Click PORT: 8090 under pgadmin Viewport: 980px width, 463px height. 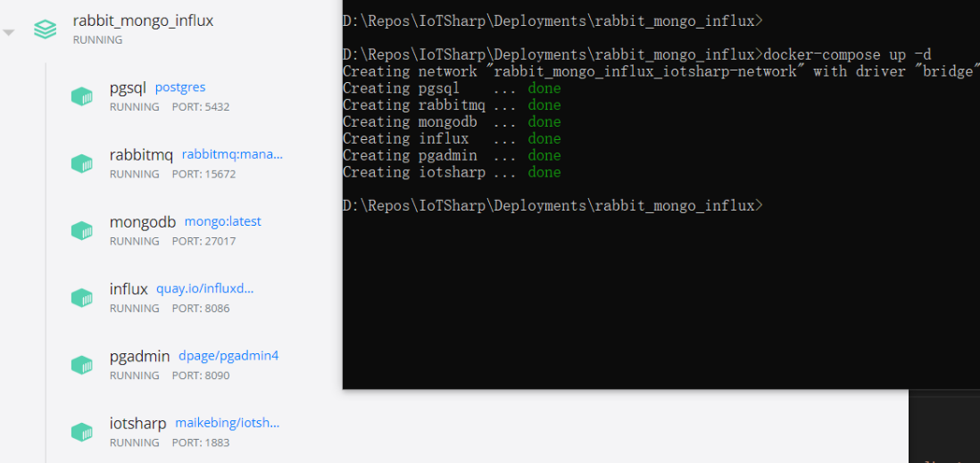(x=201, y=376)
